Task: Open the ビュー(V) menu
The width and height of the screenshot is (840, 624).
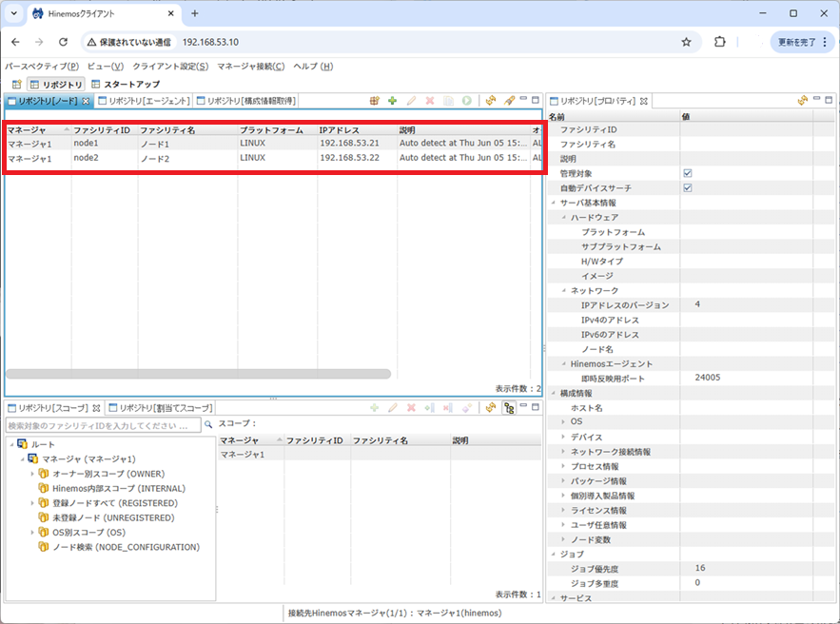Action: point(106,67)
